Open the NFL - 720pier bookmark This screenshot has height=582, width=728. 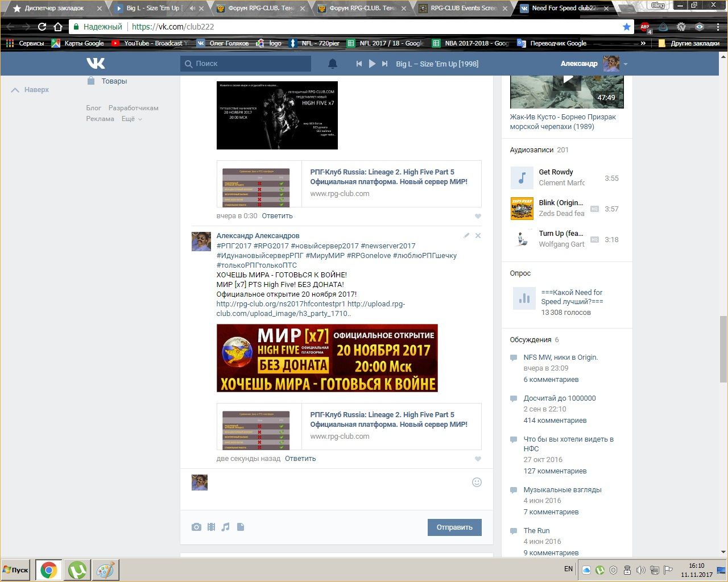[315, 43]
